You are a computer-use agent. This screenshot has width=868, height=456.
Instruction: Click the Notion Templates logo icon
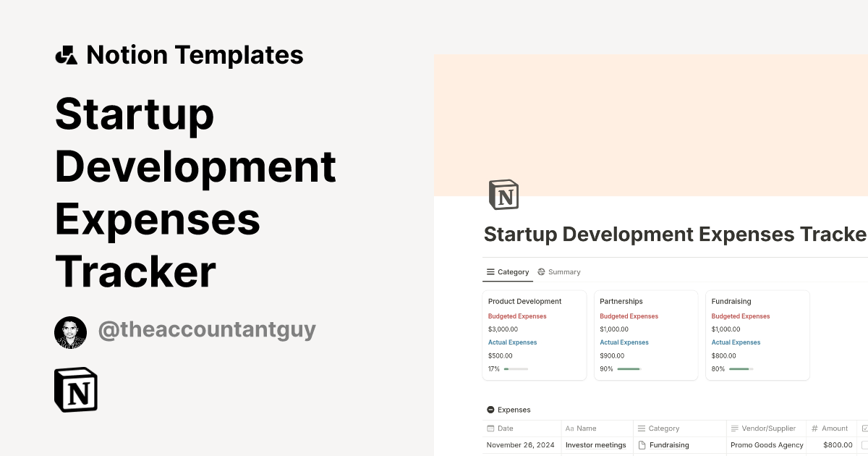click(67, 55)
